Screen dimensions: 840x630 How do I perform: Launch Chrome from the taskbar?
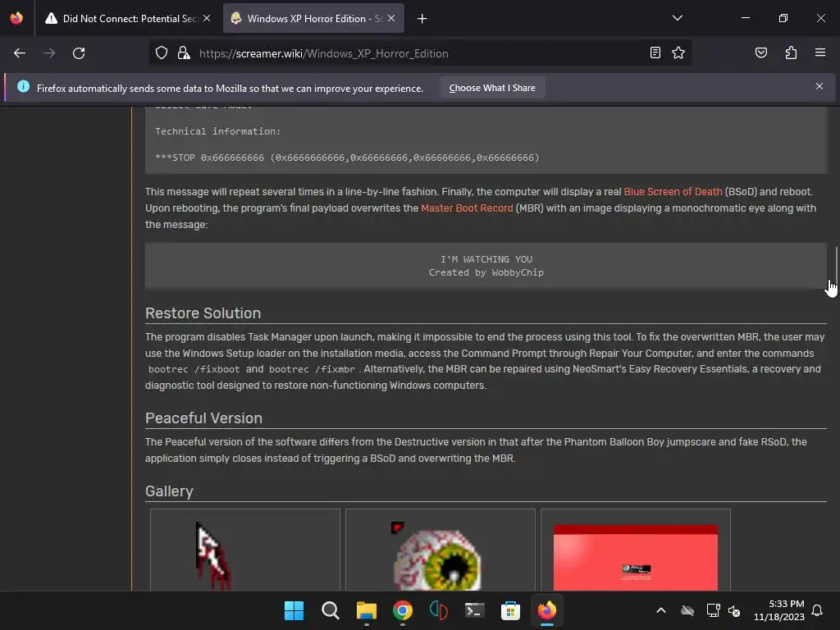(x=402, y=610)
